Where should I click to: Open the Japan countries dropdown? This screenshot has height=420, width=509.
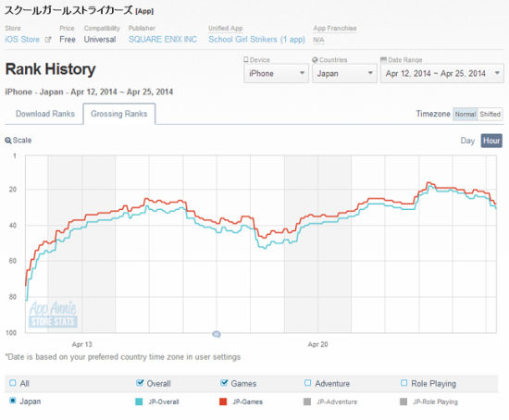point(344,73)
